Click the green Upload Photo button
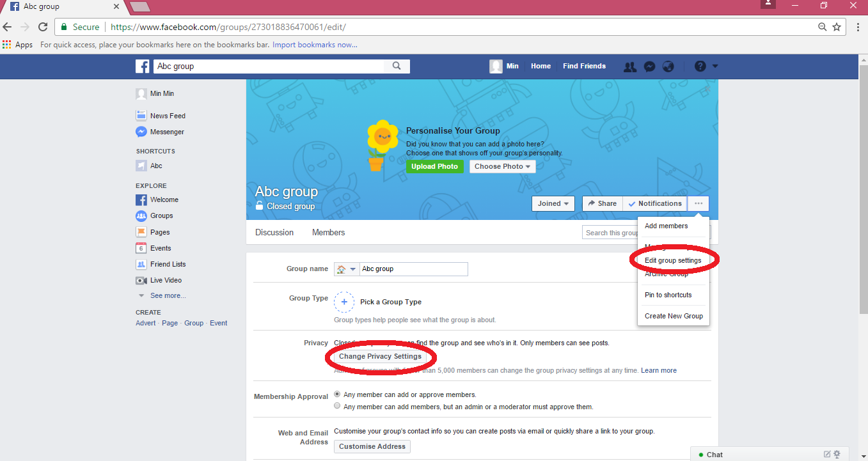 click(x=435, y=166)
